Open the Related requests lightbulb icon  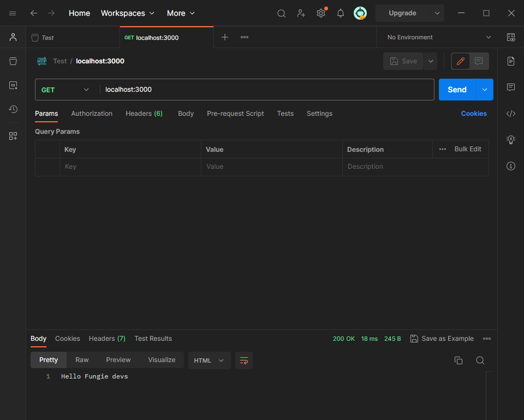tap(511, 139)
